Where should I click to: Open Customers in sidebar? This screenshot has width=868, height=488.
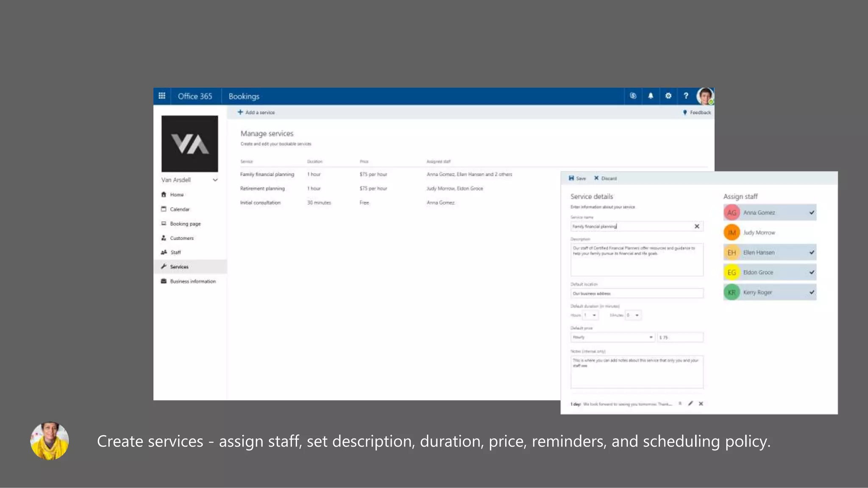click(189, 238)
